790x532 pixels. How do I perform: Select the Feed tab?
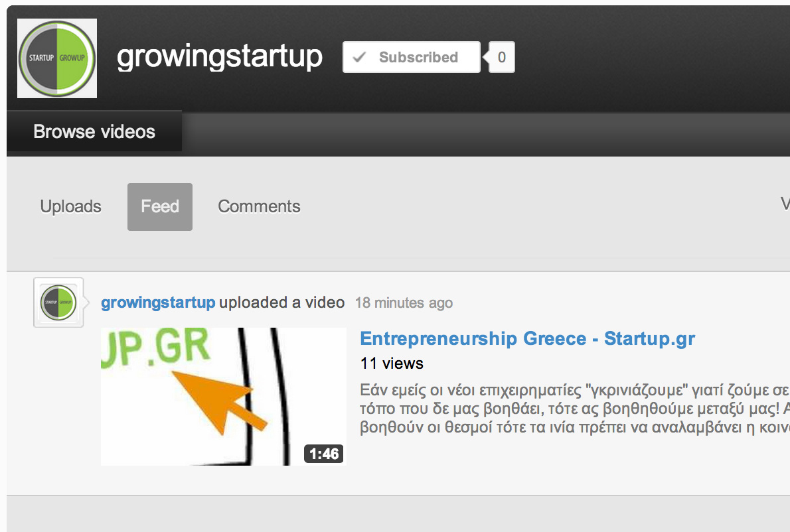(x=160, y=207)
